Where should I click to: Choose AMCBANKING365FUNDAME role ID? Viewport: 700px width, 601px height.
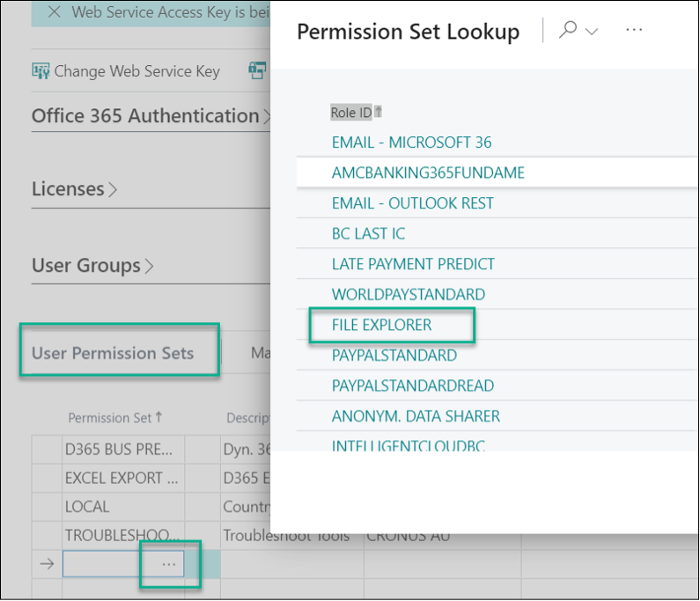[428, 172]
